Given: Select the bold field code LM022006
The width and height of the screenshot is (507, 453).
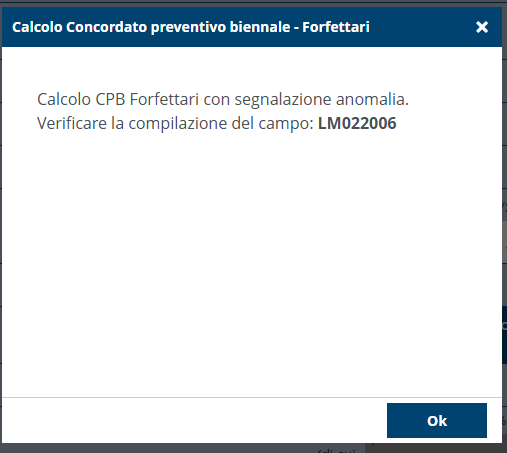Looking at the screenshot, I should click(x=357, y=123).
